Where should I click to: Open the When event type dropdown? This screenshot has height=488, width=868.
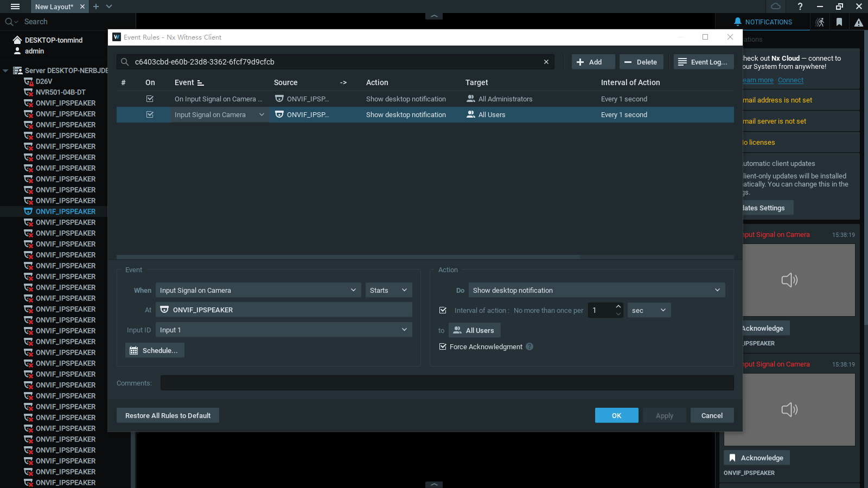(258, 290)
